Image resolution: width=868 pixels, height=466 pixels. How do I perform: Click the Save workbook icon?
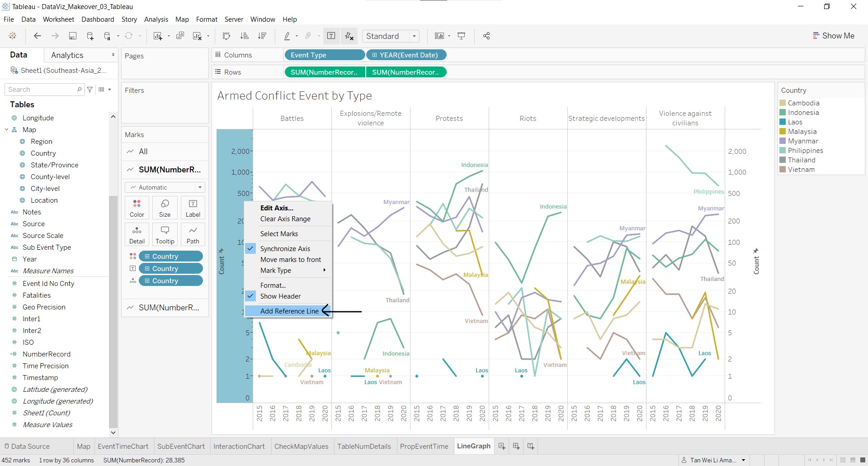[x=72, y=36]
